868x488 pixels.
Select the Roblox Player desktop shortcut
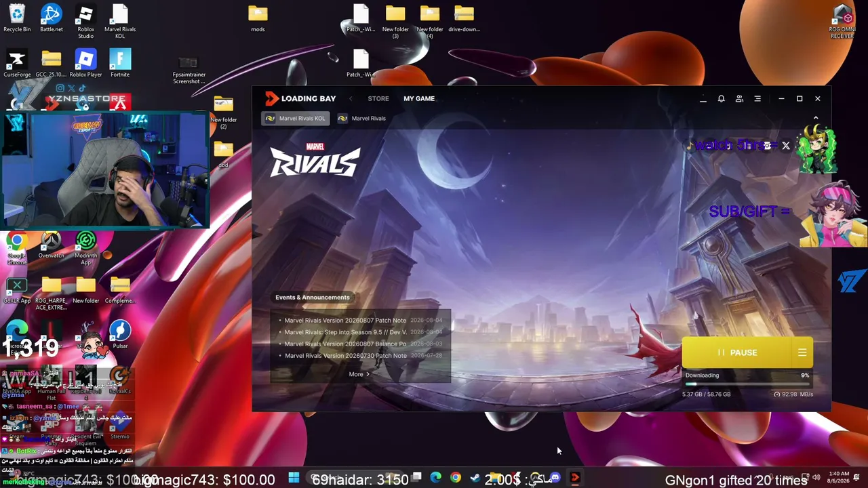(x=85, y=64)
